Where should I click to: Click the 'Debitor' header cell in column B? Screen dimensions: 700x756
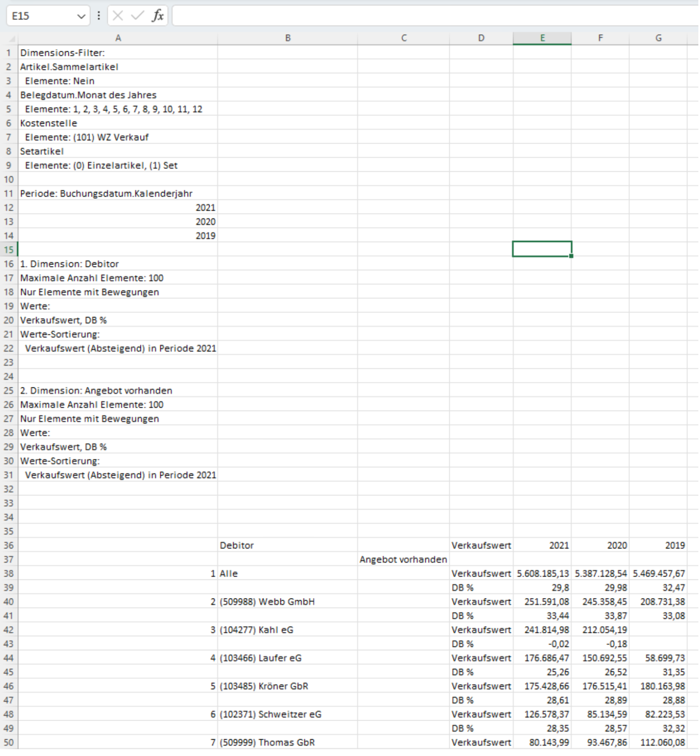coord(287,545)
